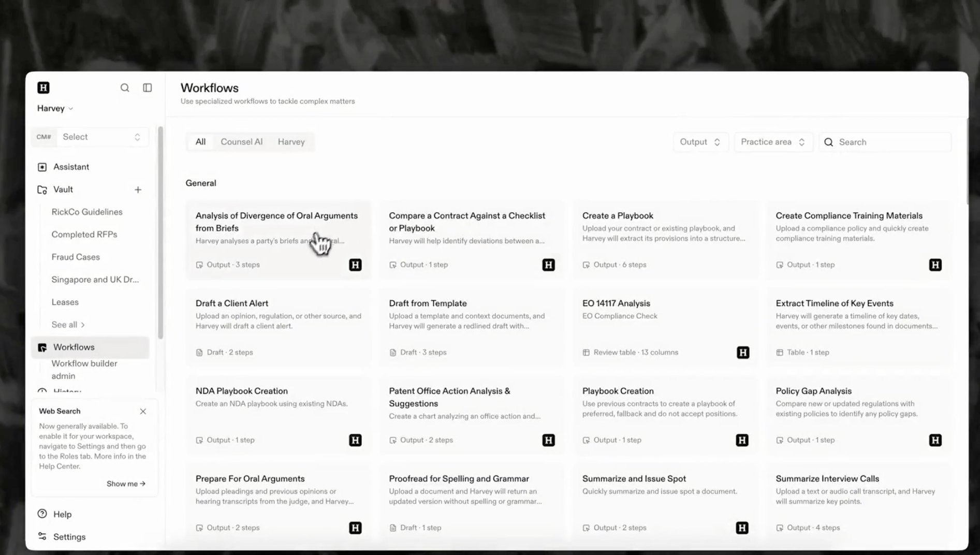Click the Show me link

point(126,484)
